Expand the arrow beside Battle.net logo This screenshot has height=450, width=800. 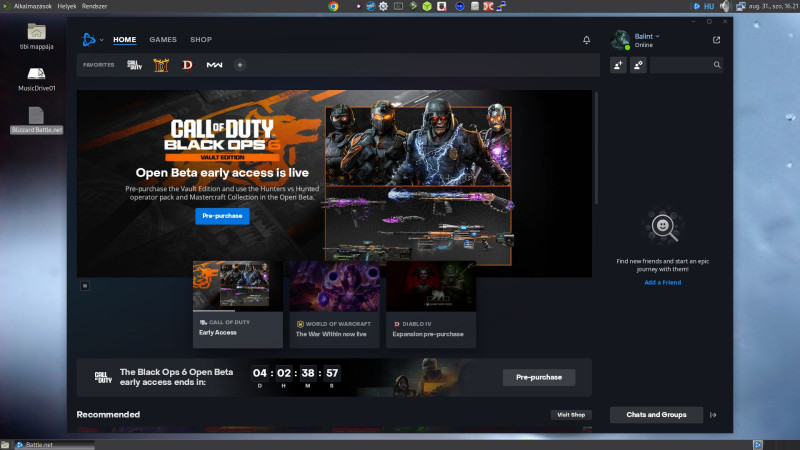pos(102,40)
